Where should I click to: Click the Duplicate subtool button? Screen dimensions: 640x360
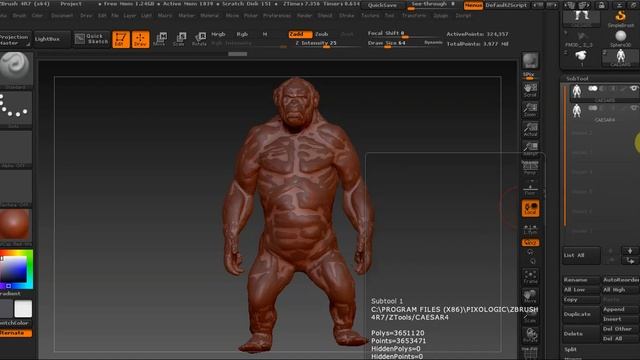pos(581,314)
